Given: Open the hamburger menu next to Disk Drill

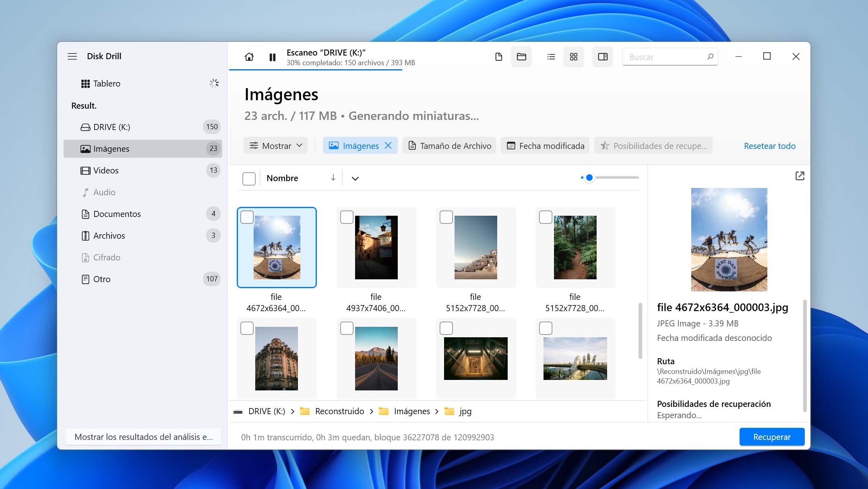Looking at the screenshot, I should (x=72, y=56).
